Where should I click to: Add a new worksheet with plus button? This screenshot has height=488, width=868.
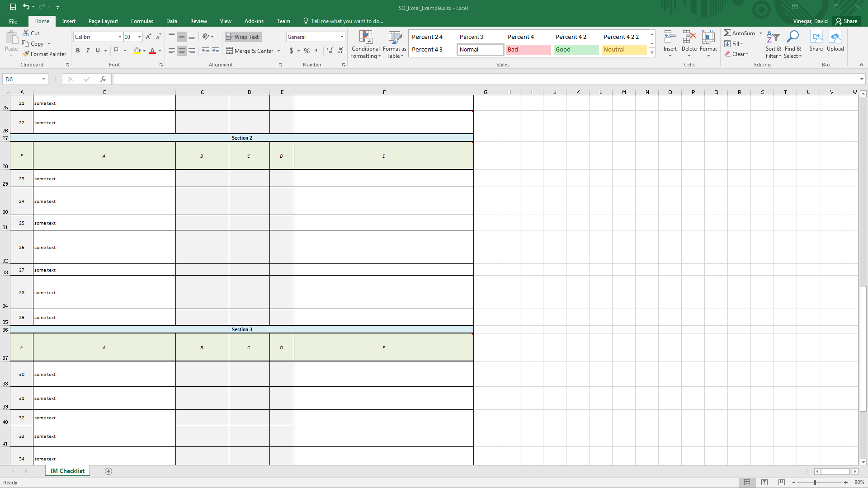pyautogui.click(x=108, y=471)
